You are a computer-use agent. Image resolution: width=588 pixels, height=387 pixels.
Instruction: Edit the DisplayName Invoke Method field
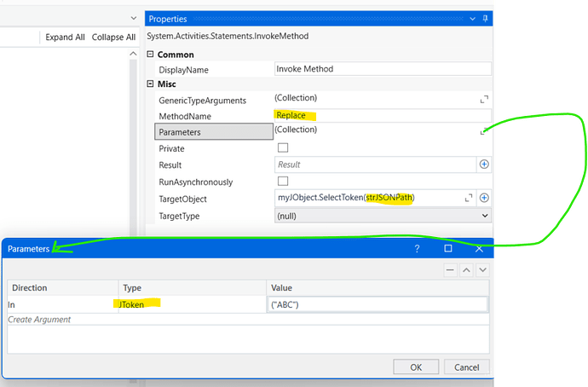point(383,69)
